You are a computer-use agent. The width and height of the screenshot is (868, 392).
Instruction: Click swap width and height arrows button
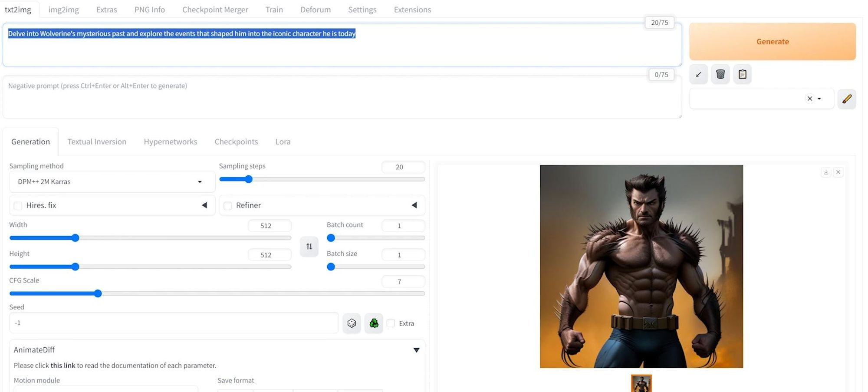point(309,246)
